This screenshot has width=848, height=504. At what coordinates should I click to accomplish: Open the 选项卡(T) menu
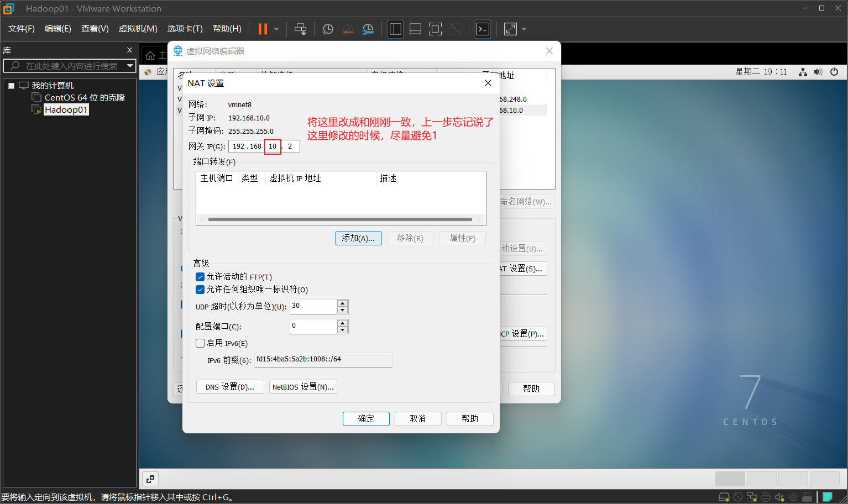(x=185, y=29)
